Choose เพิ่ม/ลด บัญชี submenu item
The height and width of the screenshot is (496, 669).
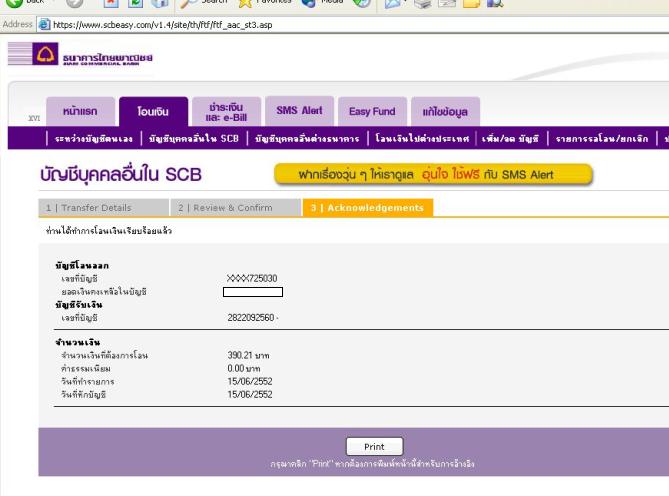click(x=510, y=139)
